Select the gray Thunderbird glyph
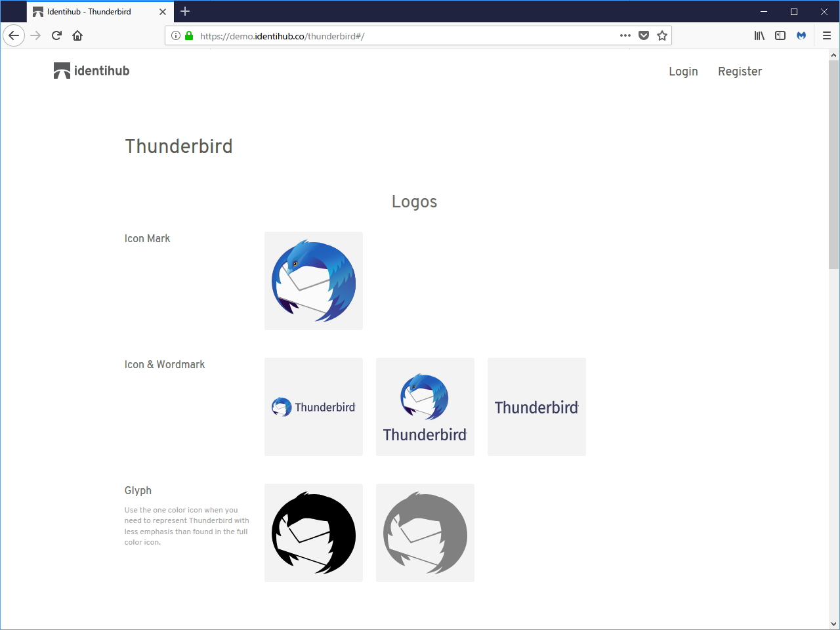Viewport: 840px width, 630px height. click(425, 533)
